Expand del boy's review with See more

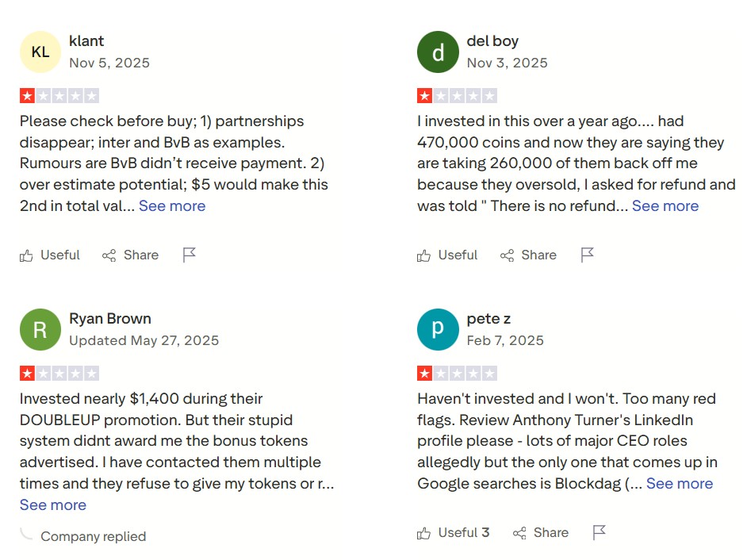pos(665,205)
